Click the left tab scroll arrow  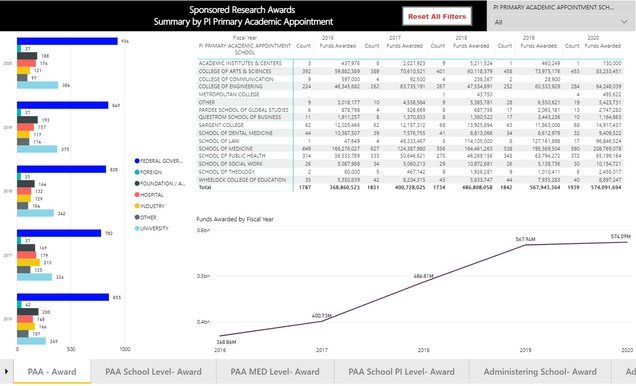tap(6, 371)
